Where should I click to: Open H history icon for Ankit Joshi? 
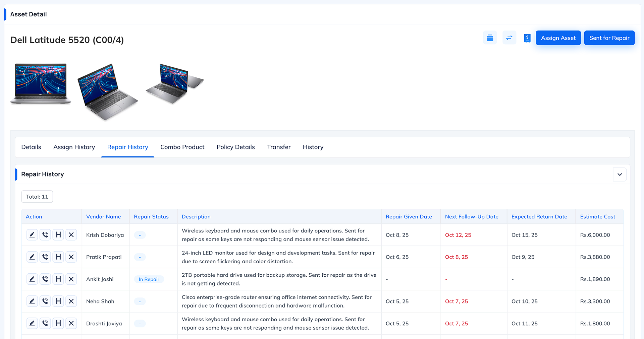tap(58, 279)
